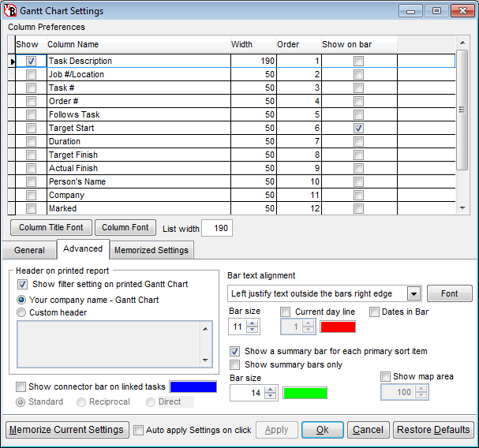479x448 pixels.
Task: Open Bar text alignment dropdown
Action: coord(414,293)
